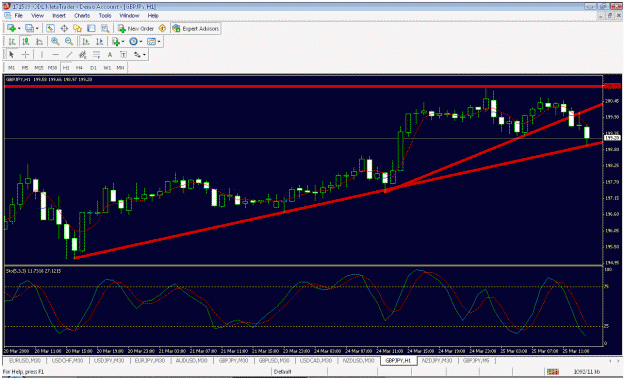Expand the New Chart dropdown arrow
Image resolution: width=625 pixels, height=378 pixels.
point(19,29)
